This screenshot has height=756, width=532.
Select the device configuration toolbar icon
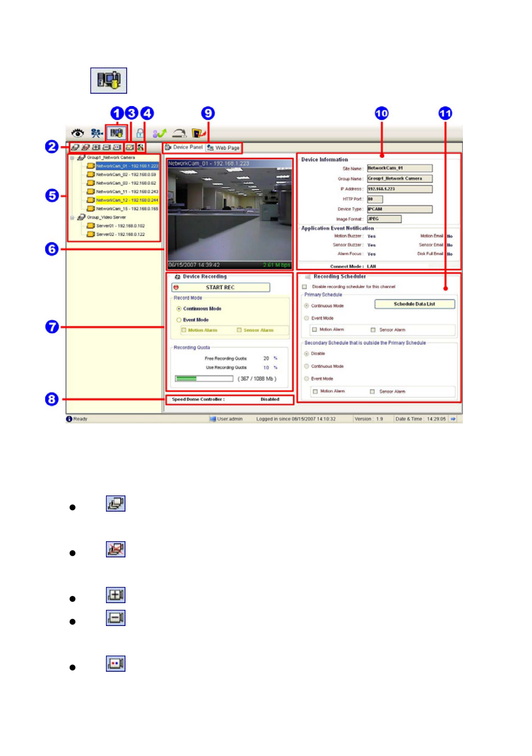pyautogui.click(x=116, y=133)
